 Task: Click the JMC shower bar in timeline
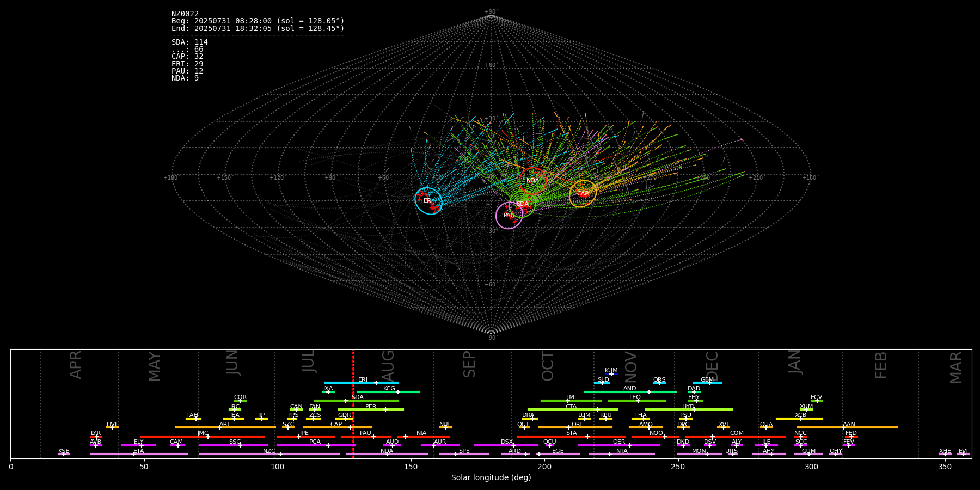click(203, 437)
